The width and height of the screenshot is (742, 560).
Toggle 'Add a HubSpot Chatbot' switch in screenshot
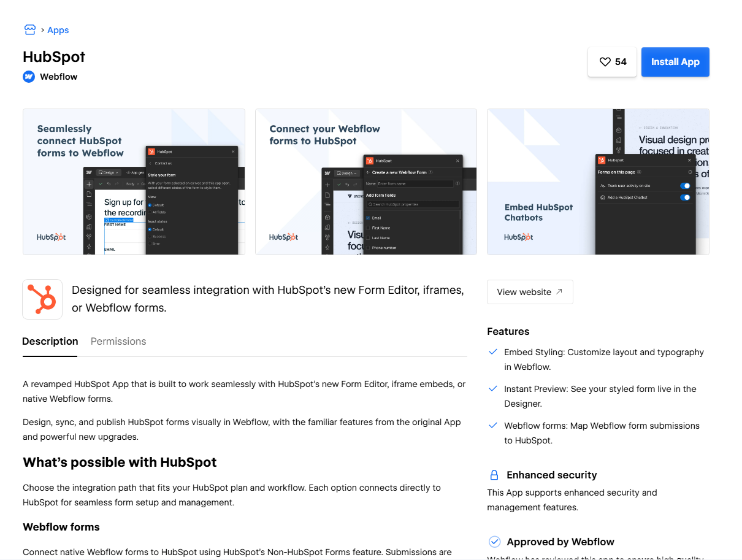[x=685, y=198]
